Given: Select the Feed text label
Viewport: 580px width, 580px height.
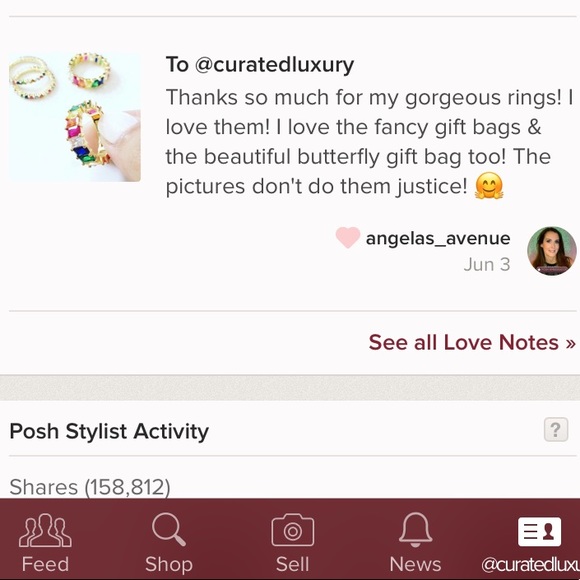Looking at the screenshot, I should tap(45, 564).
